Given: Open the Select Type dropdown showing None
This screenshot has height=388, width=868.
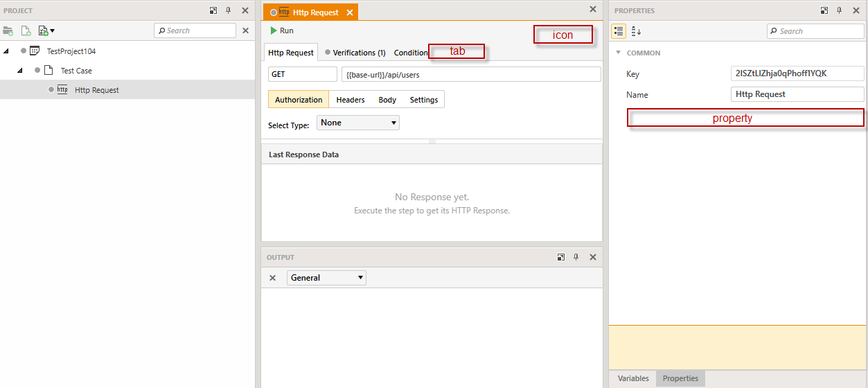Looking at the screenshot, I should point(358,123).
